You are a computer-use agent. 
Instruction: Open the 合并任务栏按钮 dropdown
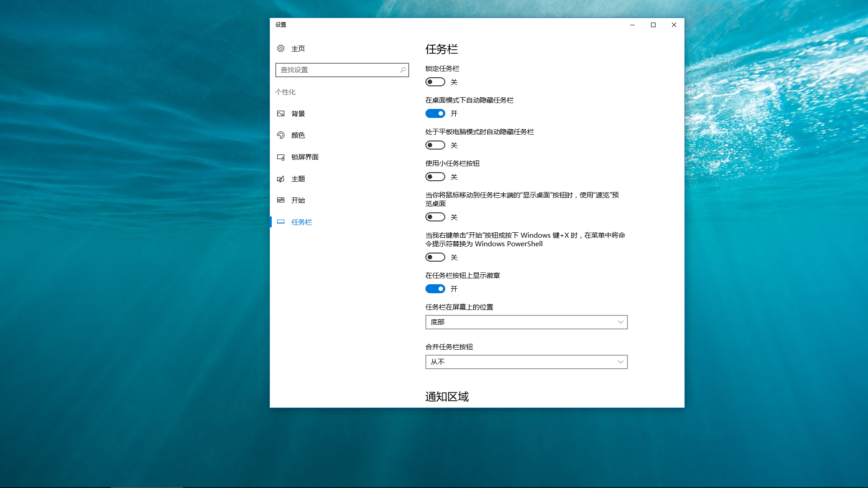[x=526, y=361]
